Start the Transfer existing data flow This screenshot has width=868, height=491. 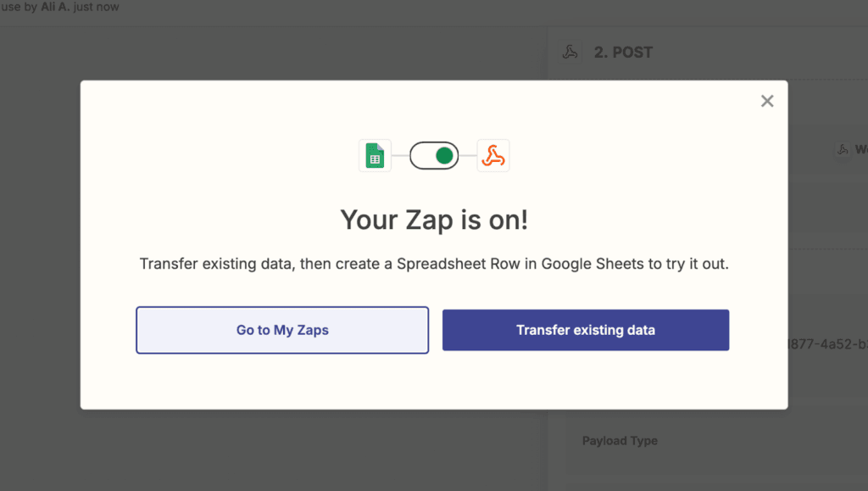(585, 330)
